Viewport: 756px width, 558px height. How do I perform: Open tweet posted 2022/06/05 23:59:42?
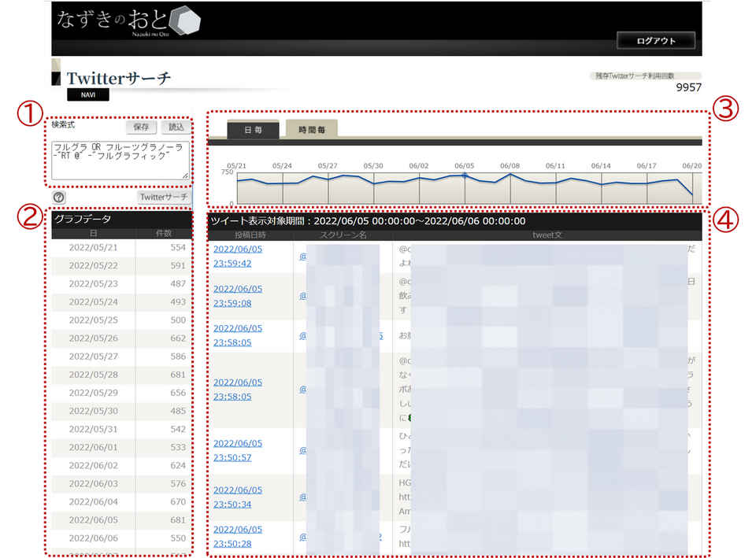pos(238,256)
